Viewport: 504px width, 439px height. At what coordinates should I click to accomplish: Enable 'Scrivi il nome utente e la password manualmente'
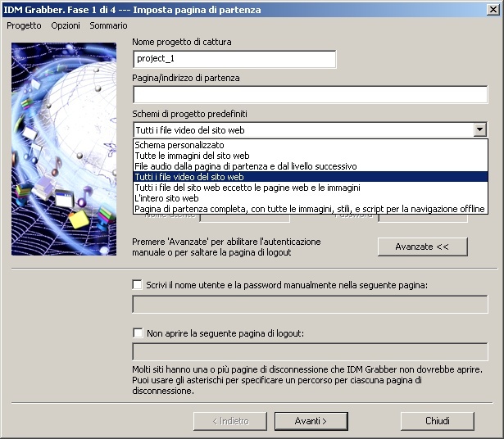[138, 284]
